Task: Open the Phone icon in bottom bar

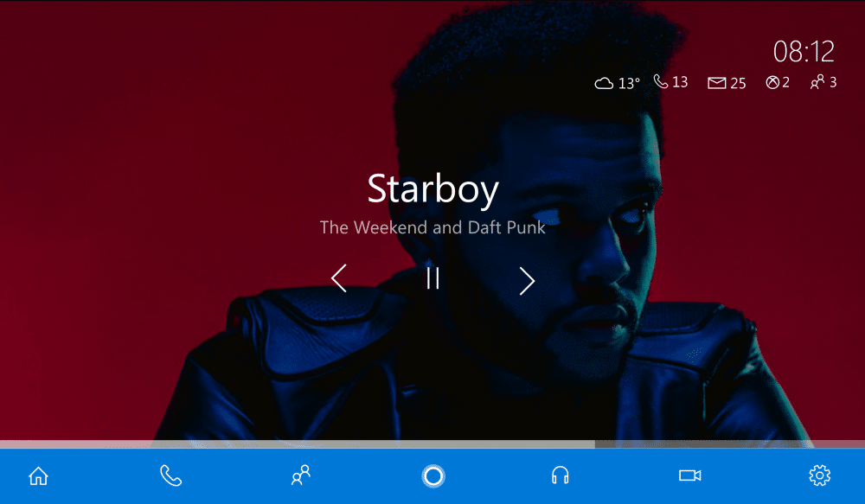Action: coord(170,475)
